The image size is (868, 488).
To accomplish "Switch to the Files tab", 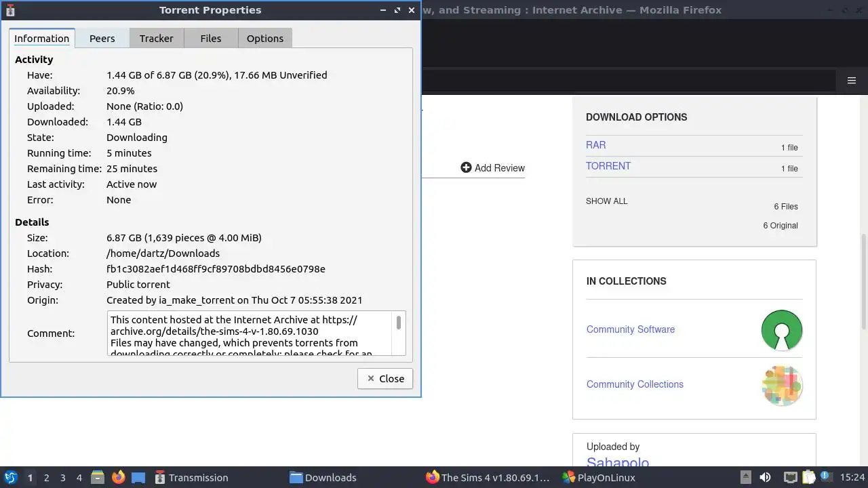I will click(x=211, y=38).
